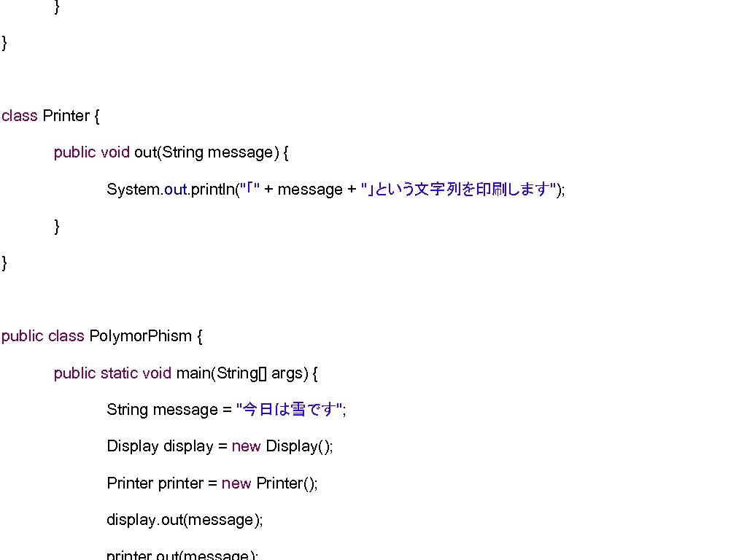Click the topmost closing brace on the slide

point(56,8)
